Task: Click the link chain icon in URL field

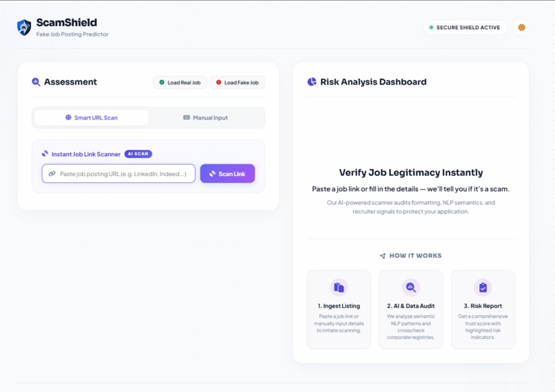Action: click(52, 173)
